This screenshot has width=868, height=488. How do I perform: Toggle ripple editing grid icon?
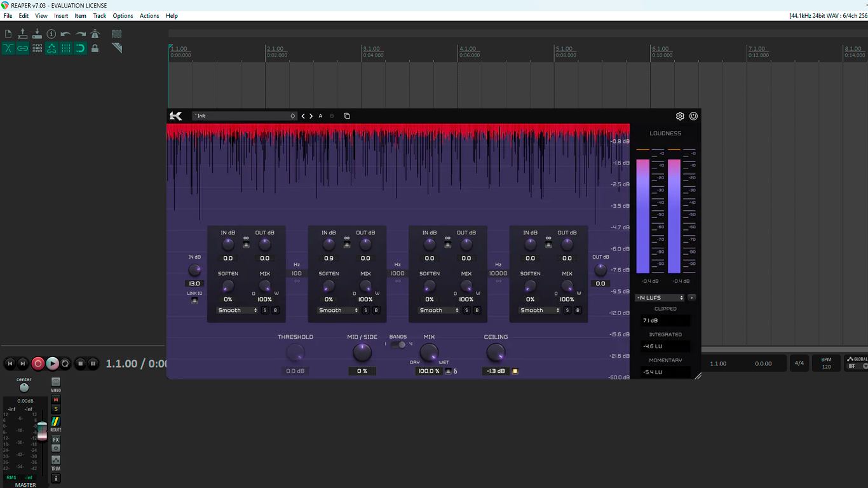37,48
